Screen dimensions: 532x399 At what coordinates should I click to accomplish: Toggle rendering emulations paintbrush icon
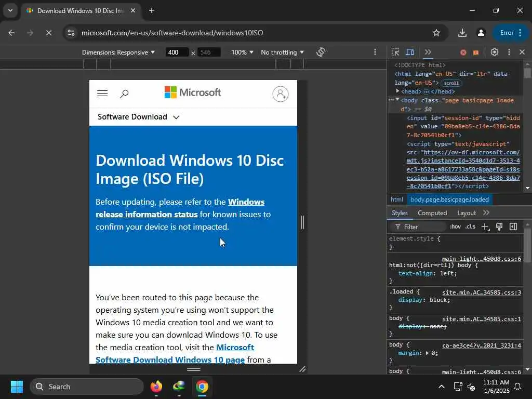(x=499, y=227)
